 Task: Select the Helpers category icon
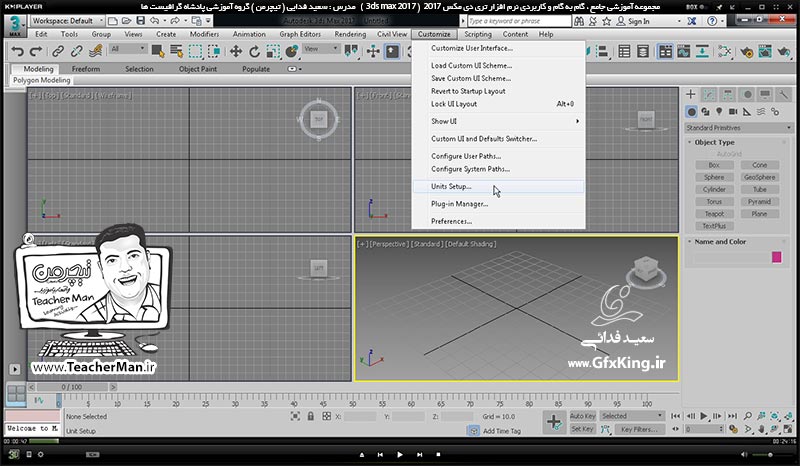747,111
